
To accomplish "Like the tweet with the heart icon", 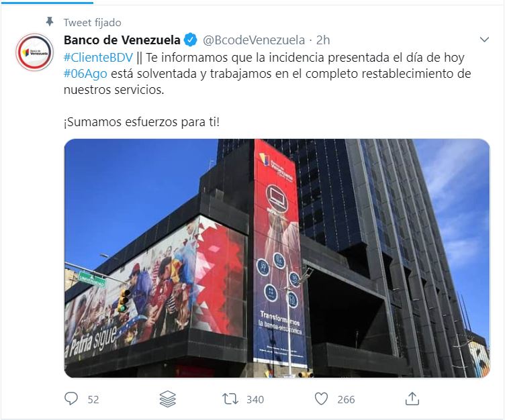I will [x=321, y=399].
